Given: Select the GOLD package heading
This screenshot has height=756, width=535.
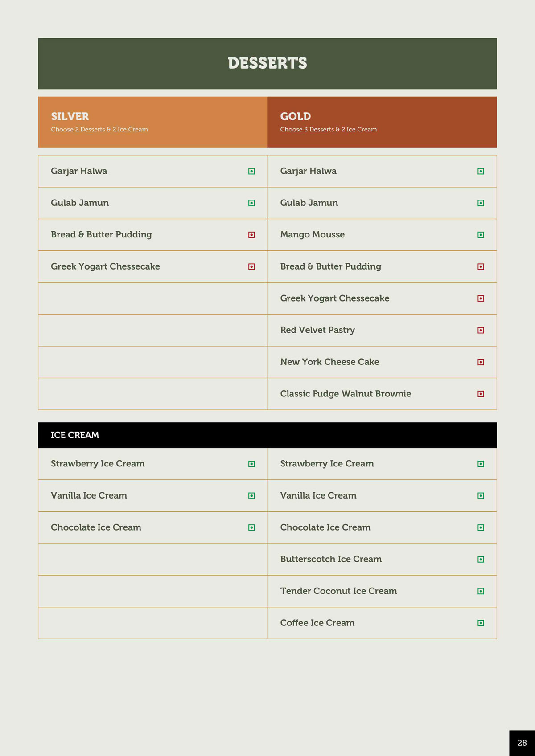Looking at the screenshot, I should coord(296,116).
